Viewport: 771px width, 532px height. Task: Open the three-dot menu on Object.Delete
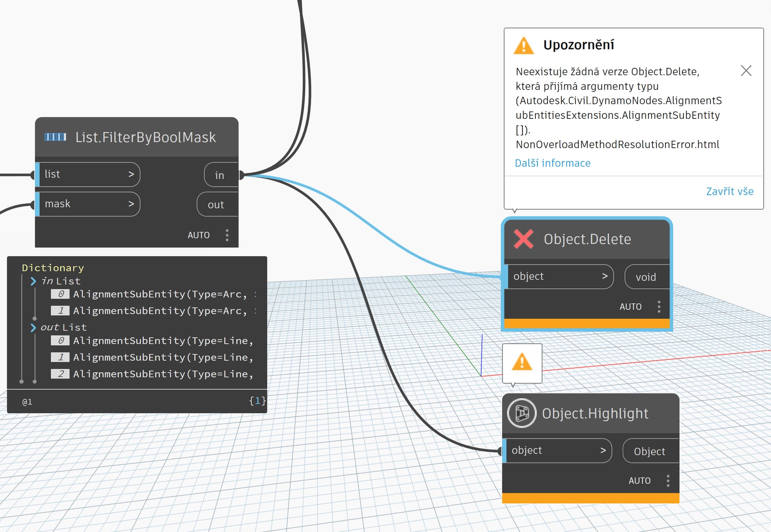coord(659,306)
